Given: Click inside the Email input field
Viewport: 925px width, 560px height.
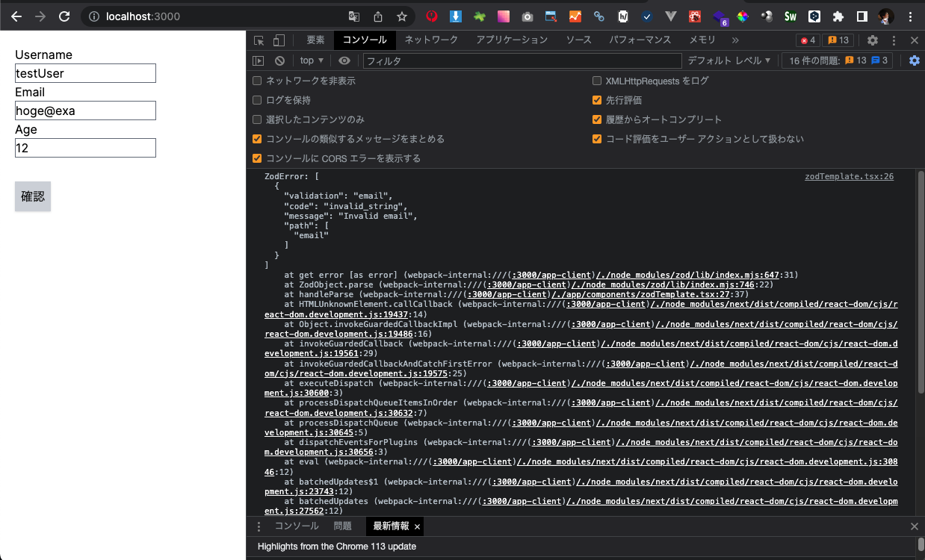Looking at the screenshot, I should pos(85,111).
